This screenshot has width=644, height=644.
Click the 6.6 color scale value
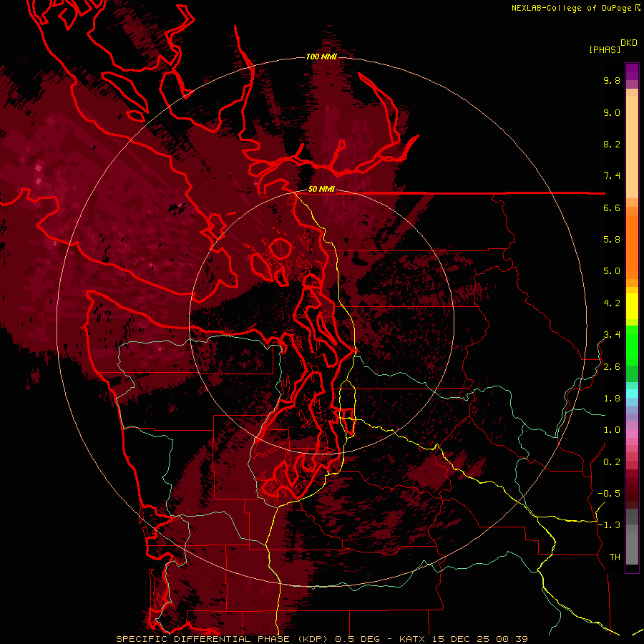(x=612, y=208)
